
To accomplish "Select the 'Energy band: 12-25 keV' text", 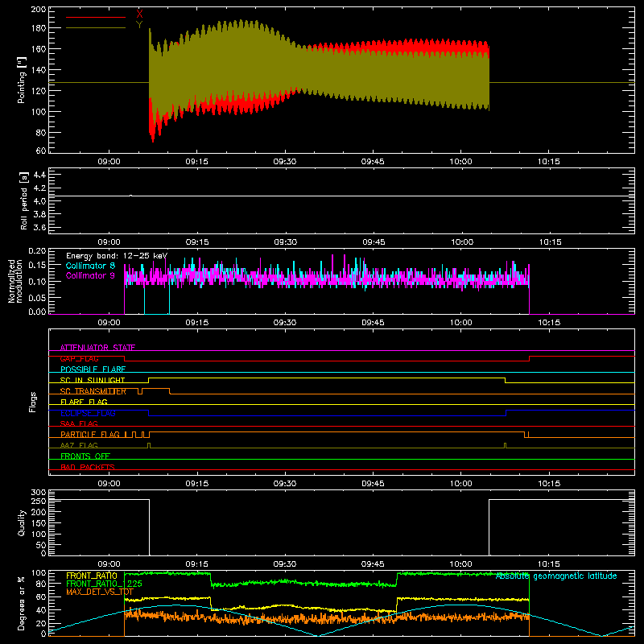I will point(117,256).
